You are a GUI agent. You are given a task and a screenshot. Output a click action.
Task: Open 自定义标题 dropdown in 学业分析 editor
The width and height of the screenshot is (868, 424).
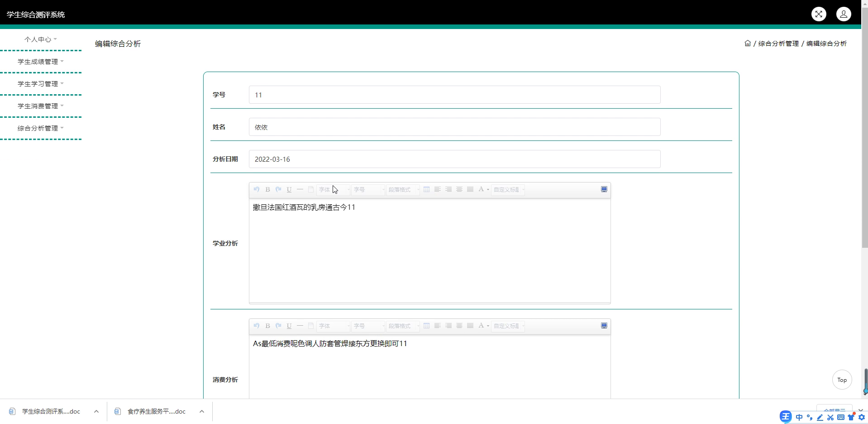pos(508,190)
